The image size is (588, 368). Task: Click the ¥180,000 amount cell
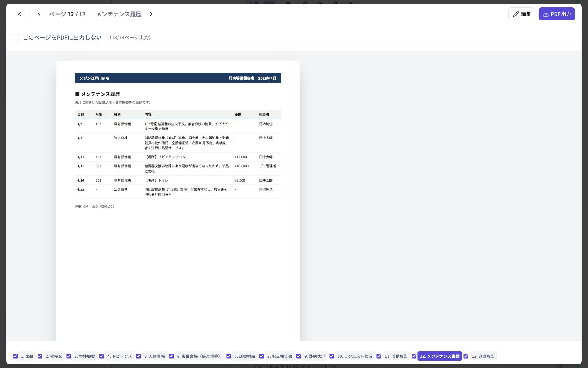242,166
